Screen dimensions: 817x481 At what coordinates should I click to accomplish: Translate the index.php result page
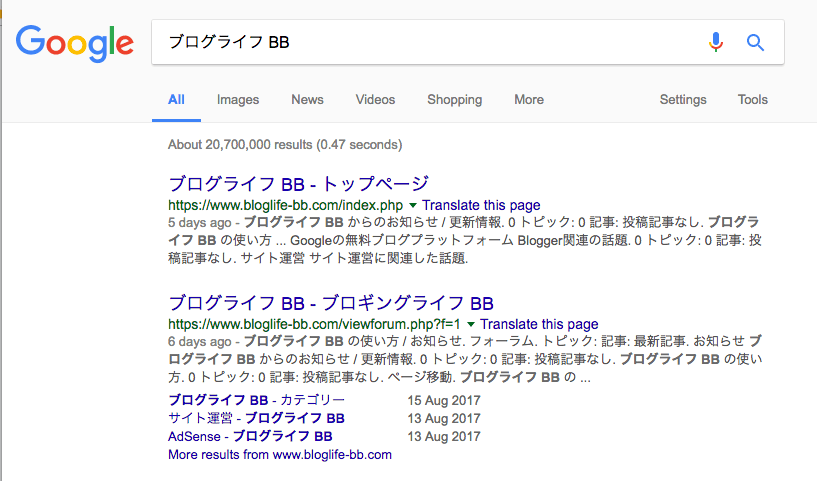(x=481, y=205)
